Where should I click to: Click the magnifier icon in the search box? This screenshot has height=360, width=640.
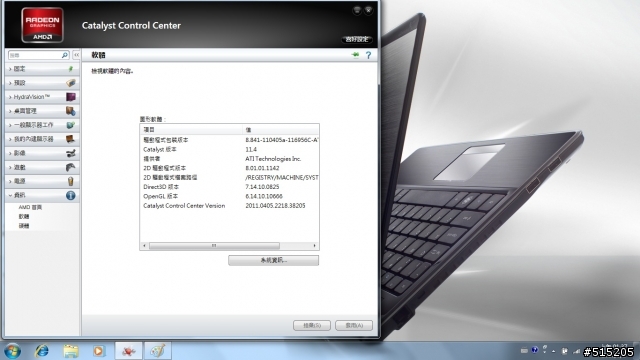point(64,55)
